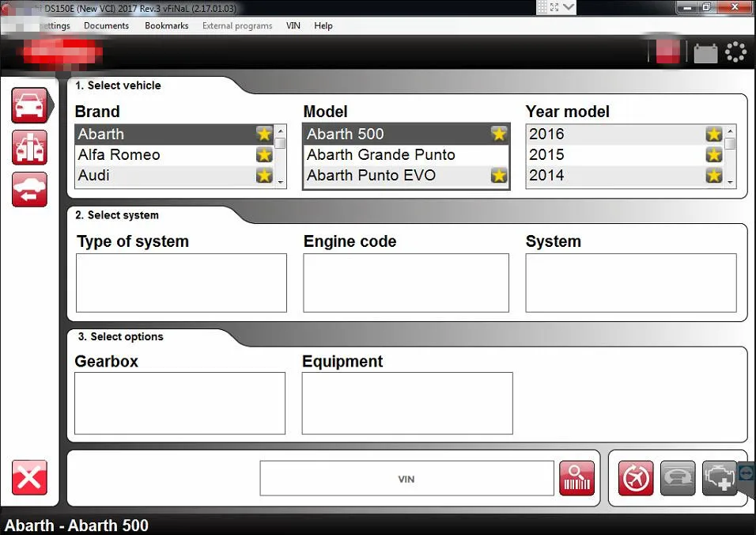Toggle the bookmark star next to 2015
This screenshot has height=535, width=756.
[713, 154]
